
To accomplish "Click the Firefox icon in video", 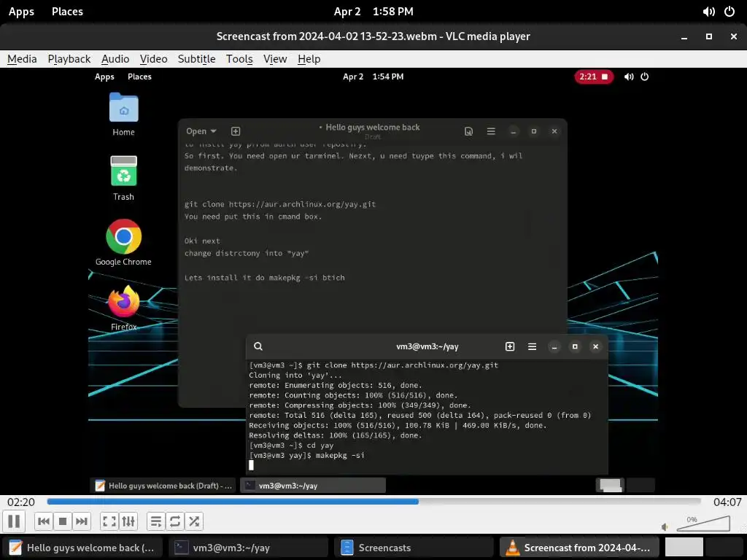I will point(123,308).
